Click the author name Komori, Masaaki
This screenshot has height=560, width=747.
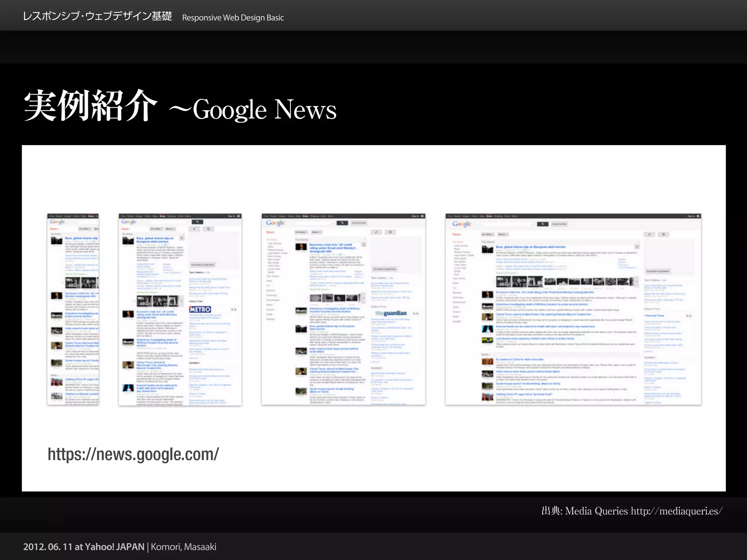[x=183, y=547]
